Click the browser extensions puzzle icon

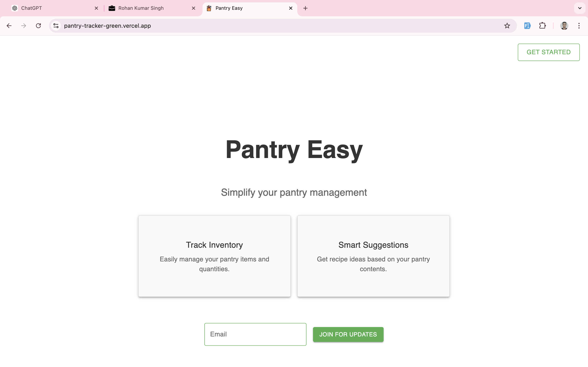pos(542,25)
